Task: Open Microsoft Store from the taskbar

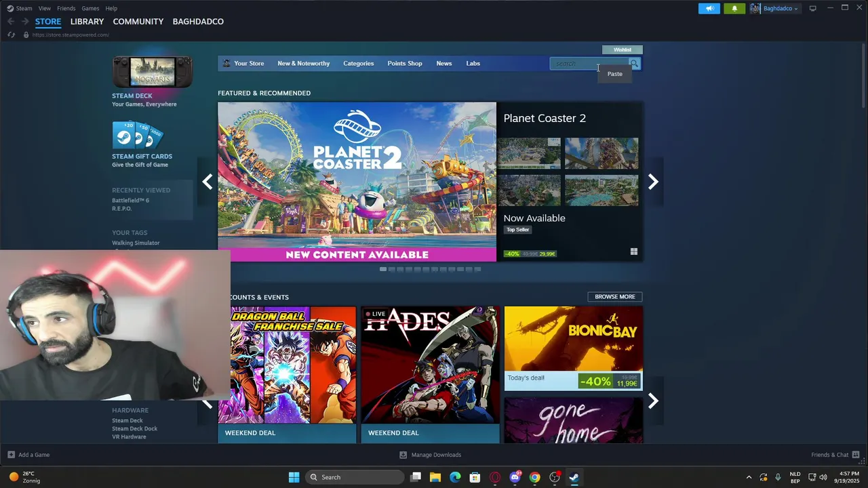Action: tap(475, 477)
